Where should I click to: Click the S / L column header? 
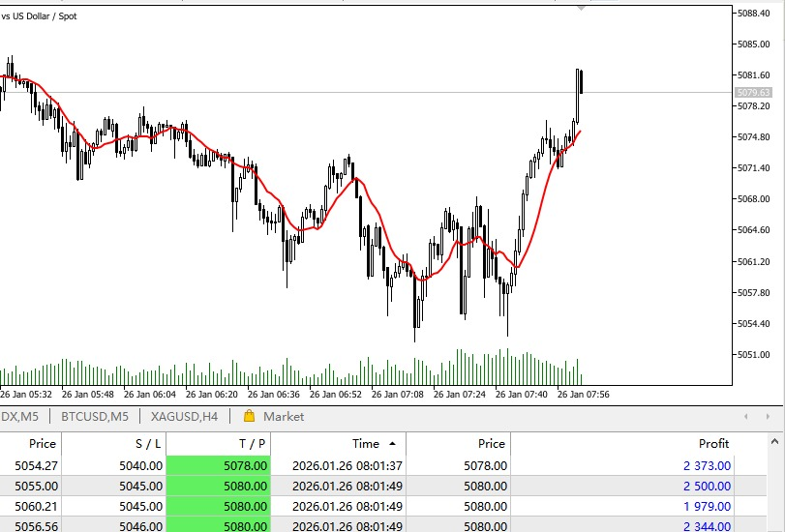(113, 443)
